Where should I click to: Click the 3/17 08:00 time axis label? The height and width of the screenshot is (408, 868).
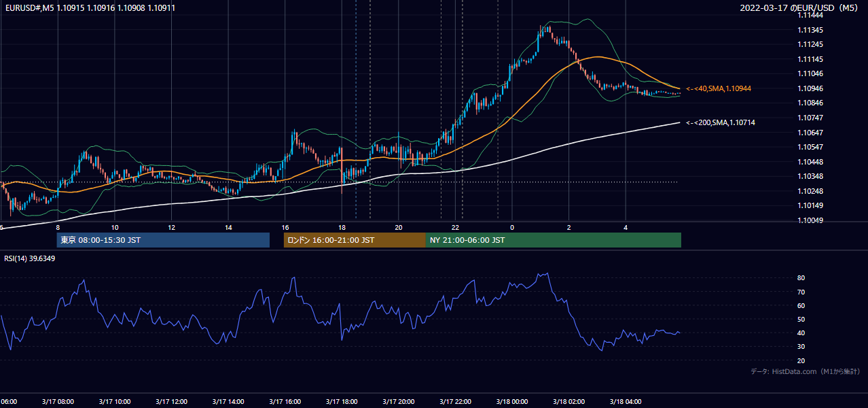coord(58,401)
